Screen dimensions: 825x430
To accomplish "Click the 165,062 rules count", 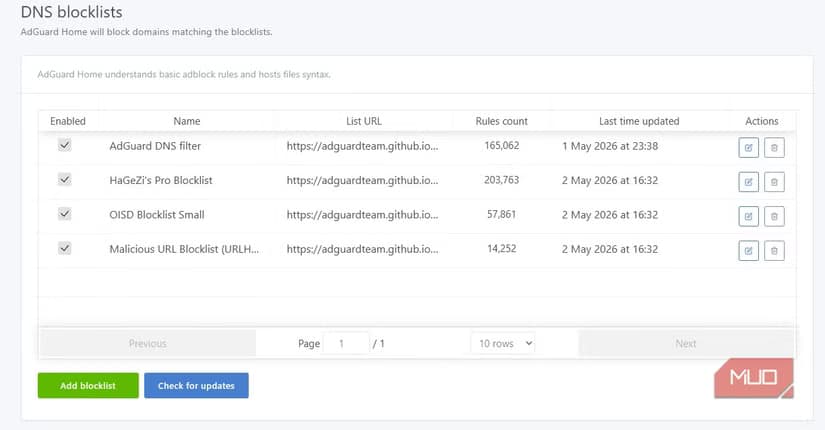I will (501, 145).
